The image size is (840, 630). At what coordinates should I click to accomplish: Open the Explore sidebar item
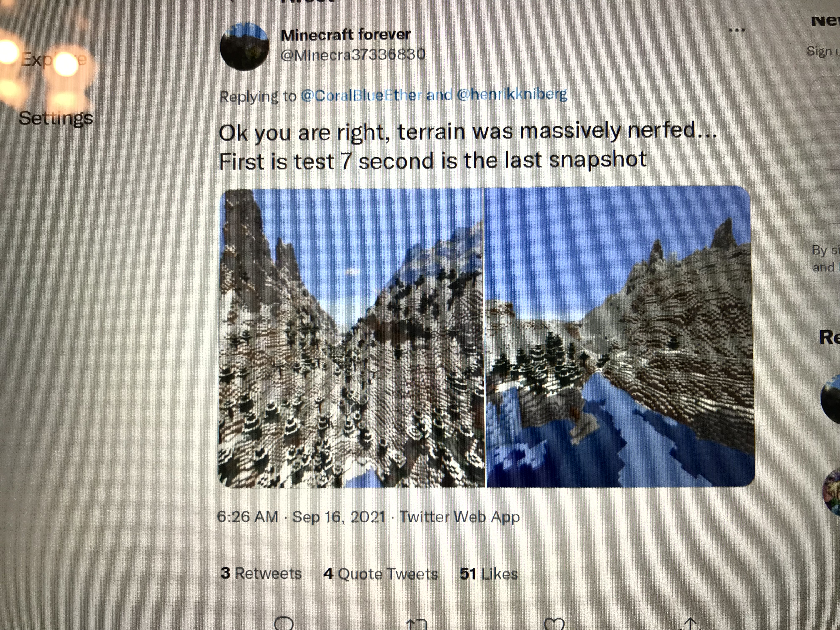coord(54,60)
